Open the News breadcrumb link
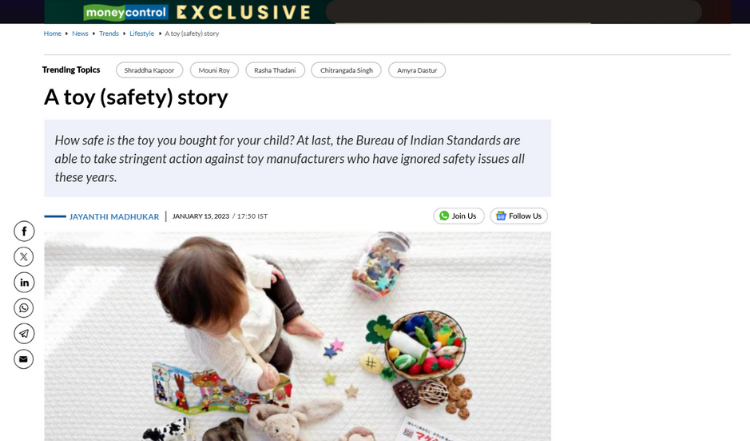The height and width of the screenshot is (441, 750). coord(80,33)
